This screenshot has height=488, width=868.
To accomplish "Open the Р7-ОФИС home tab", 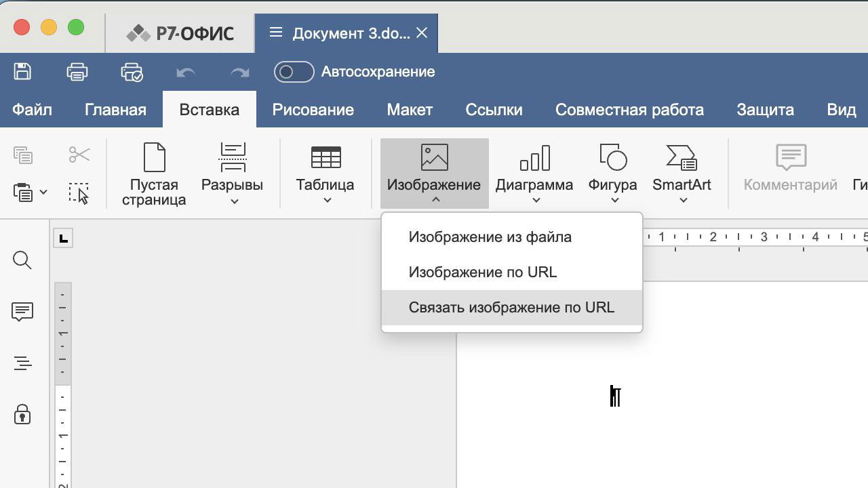I will (180, 33).
